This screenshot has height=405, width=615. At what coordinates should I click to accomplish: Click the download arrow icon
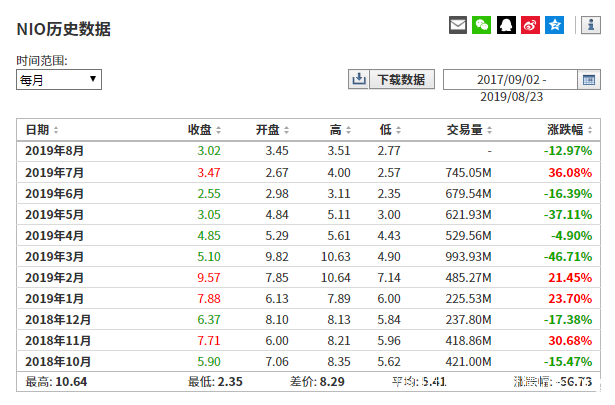[358, 80]
